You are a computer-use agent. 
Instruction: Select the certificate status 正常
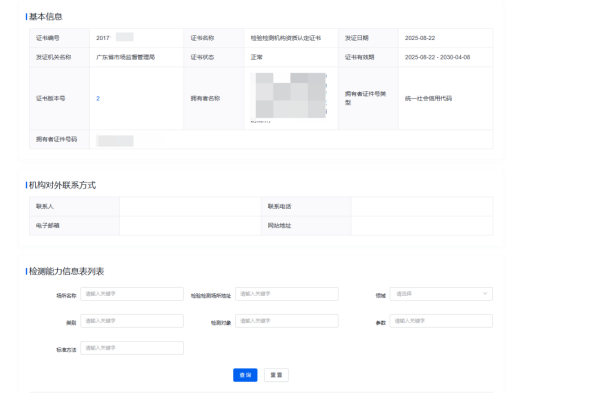[257, 57]
